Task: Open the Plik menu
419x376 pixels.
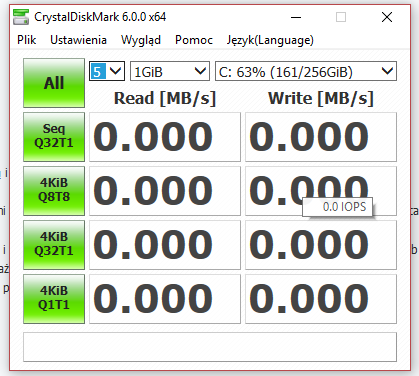Action: click(27, 40)
